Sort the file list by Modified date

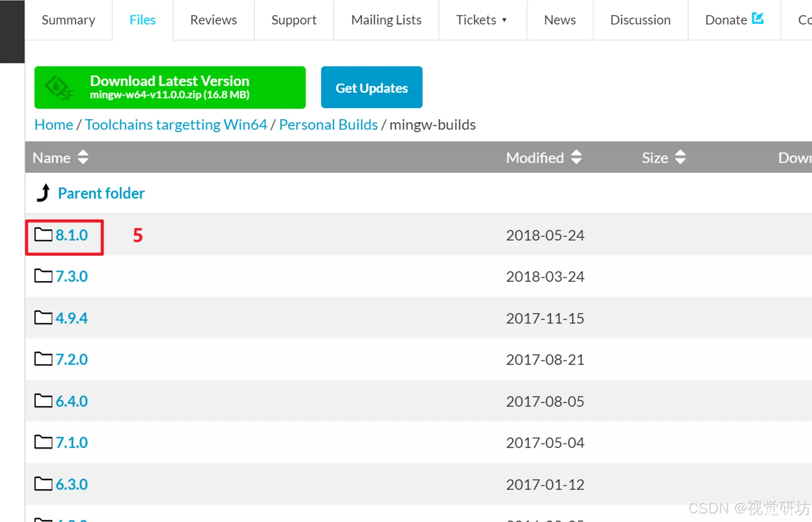[576, 157]
